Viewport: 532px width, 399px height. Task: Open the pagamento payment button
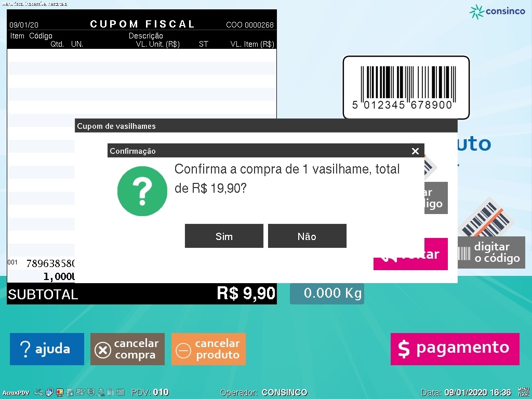pos(455,349)
